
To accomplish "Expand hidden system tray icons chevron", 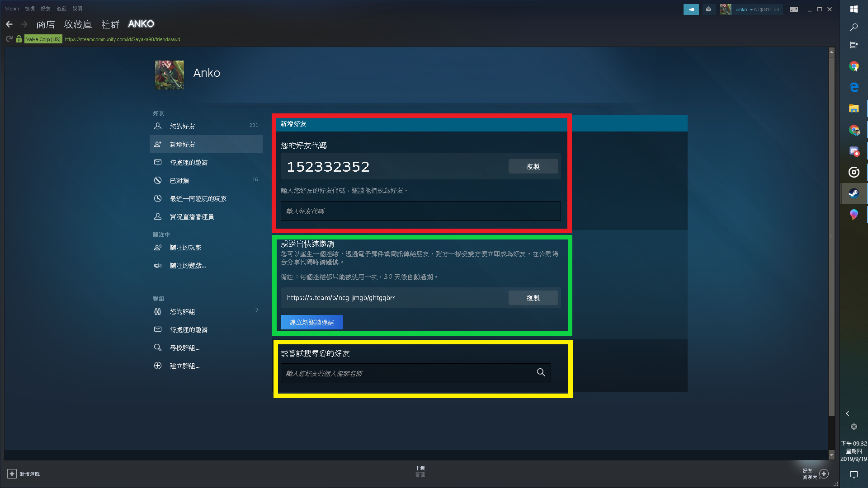I will point(848,413).
